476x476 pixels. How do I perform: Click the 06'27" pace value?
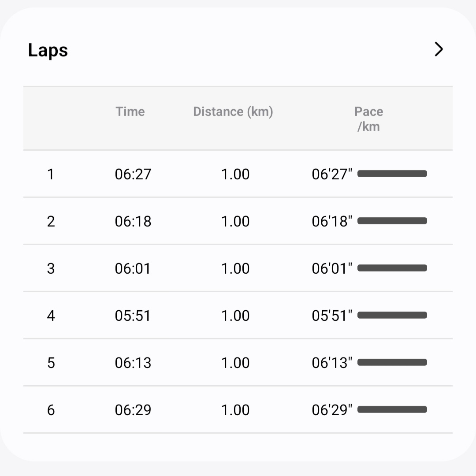(x=332, y=174)
